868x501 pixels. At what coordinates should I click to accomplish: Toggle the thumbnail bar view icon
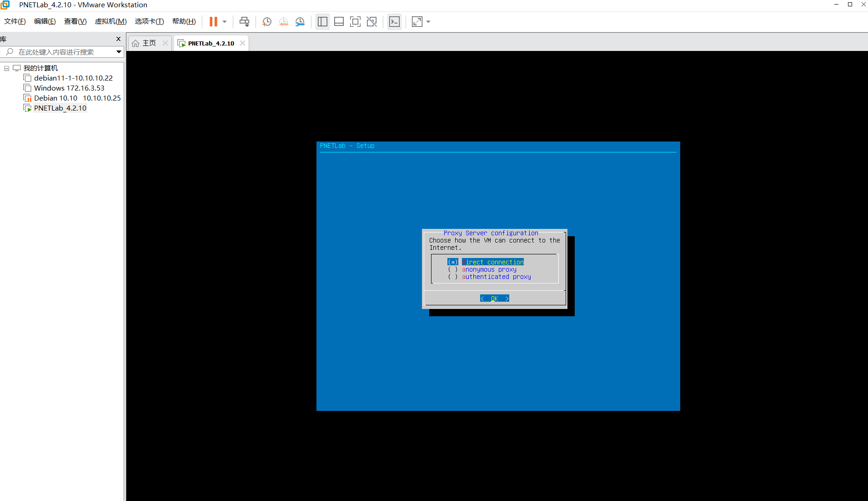click(x=339, y=21)
